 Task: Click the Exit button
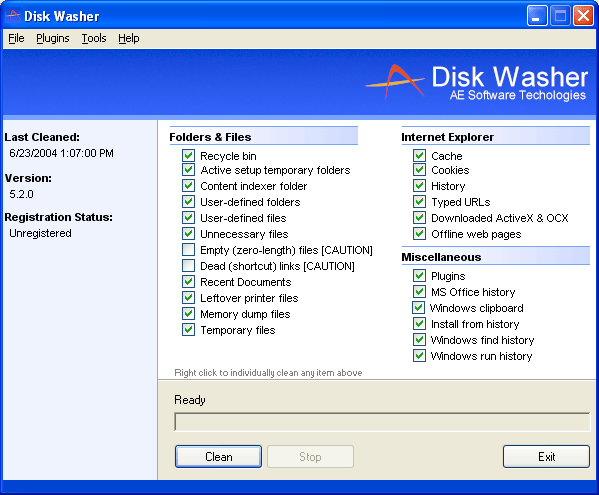[x=546, y=456]
